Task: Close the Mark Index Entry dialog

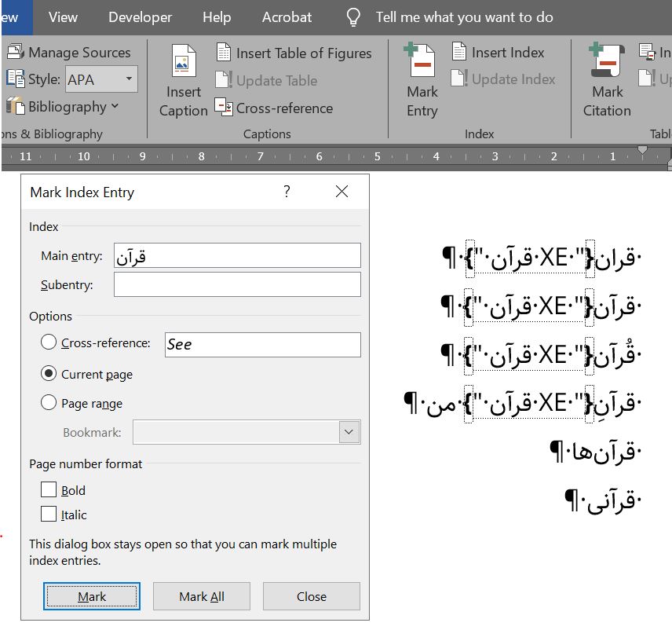Action: [x=341, y=191]
